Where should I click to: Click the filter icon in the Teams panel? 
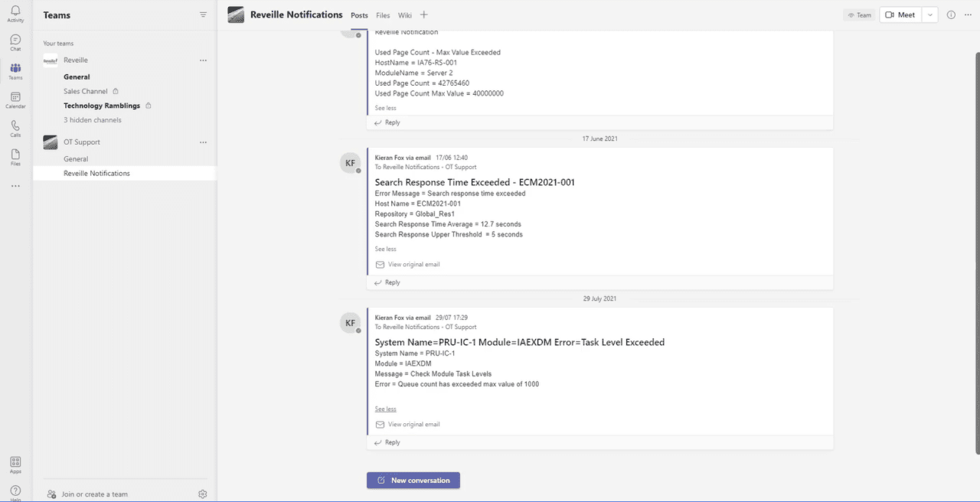tap(203, 15)
